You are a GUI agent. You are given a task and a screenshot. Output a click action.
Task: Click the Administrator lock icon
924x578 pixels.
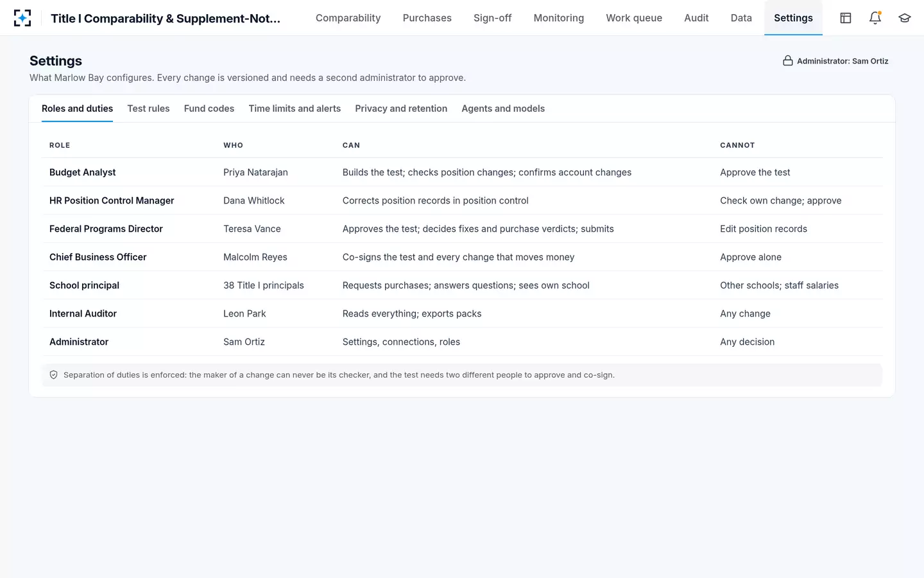point(788,61)
